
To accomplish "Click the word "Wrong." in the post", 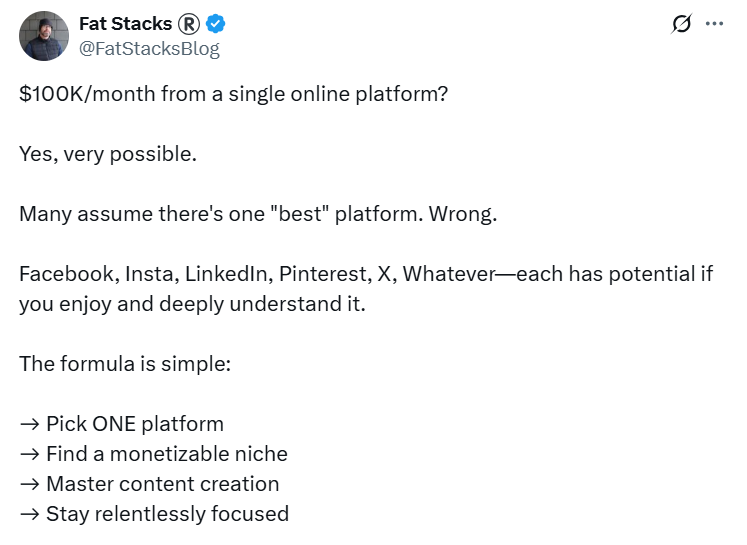I will click(470, 214).
